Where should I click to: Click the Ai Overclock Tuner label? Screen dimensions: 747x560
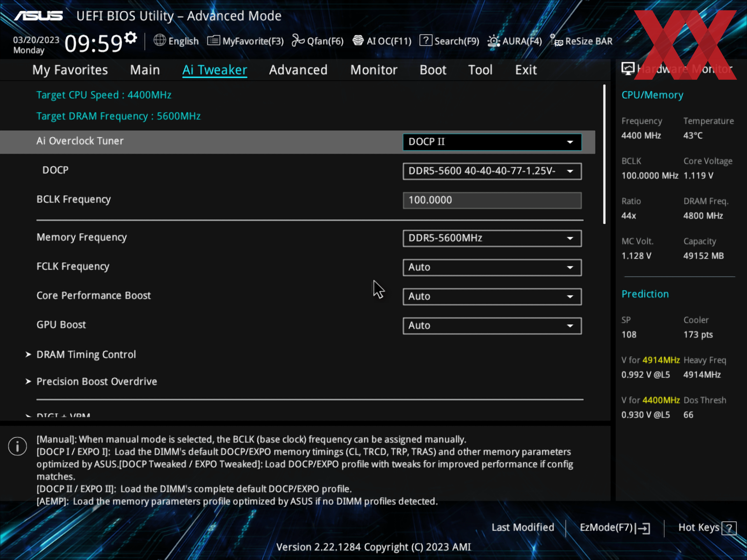tap(80, 141)
